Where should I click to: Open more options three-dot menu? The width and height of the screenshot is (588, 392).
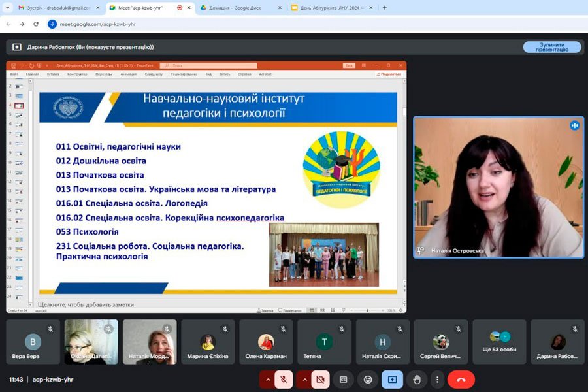(x=438, y=379)
